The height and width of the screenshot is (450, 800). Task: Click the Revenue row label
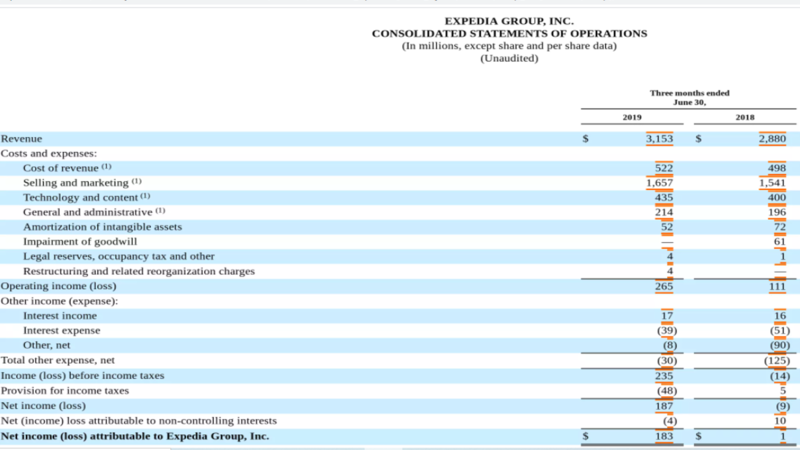21,139
